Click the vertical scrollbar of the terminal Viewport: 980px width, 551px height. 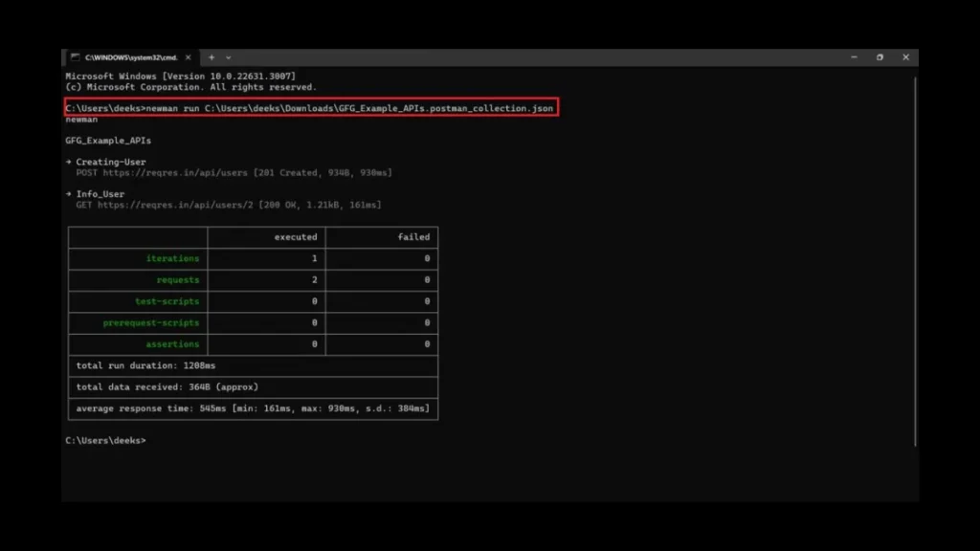[x=915, y=258]
